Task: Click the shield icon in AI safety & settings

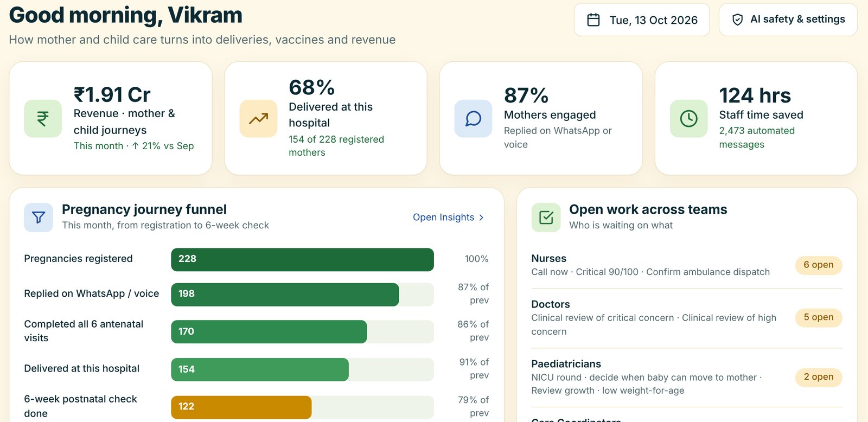Action: pos(737,20)
